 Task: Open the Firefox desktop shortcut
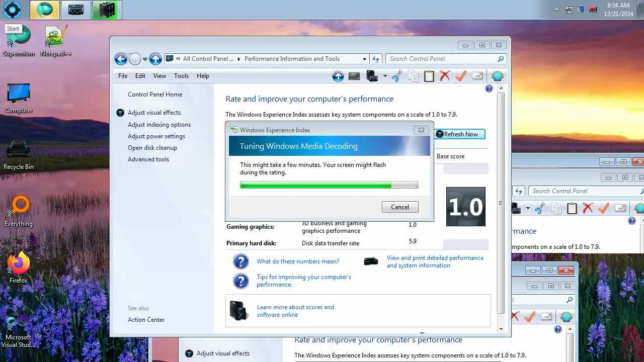(19, 268)
